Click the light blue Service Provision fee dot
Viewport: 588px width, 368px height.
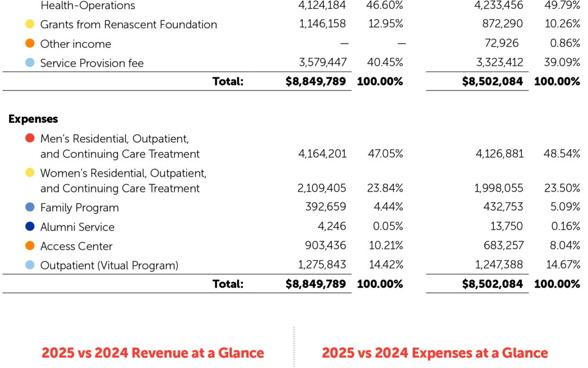click(30, 63)
